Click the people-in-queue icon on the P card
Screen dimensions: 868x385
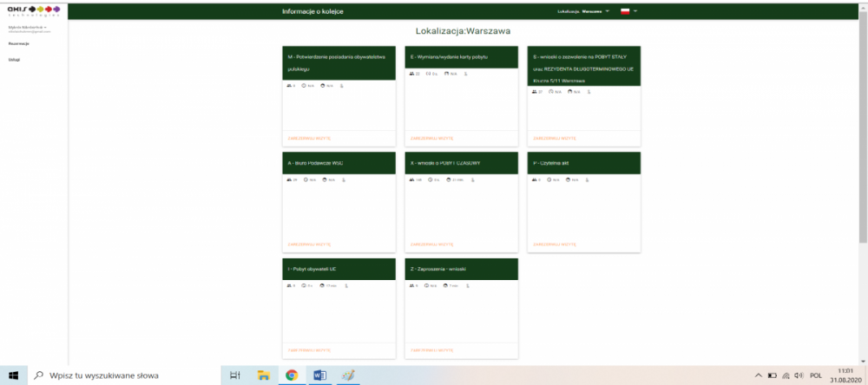(535, 179)
